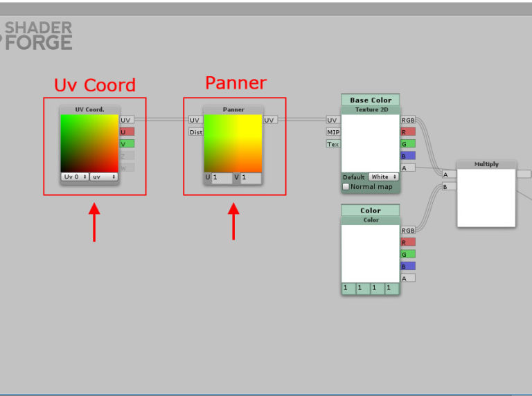Click the Shader Forge logo
Image resolution: width=532 pixels, height=396 pixels.
(37, 36)
